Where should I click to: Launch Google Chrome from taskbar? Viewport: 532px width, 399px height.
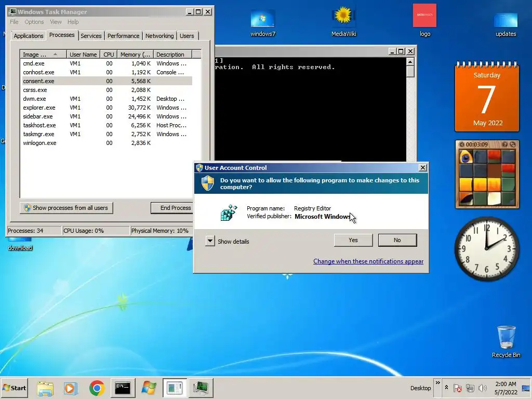tap(97, 388)
